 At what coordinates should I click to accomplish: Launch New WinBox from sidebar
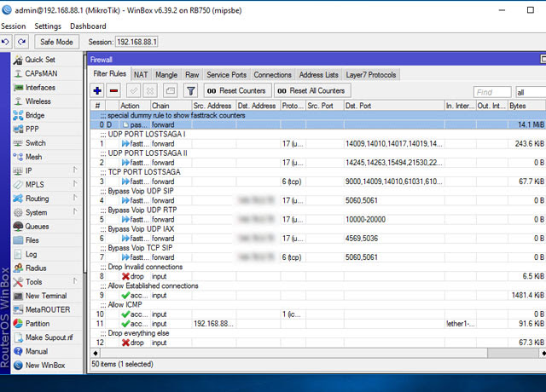(x=47, y=366)
